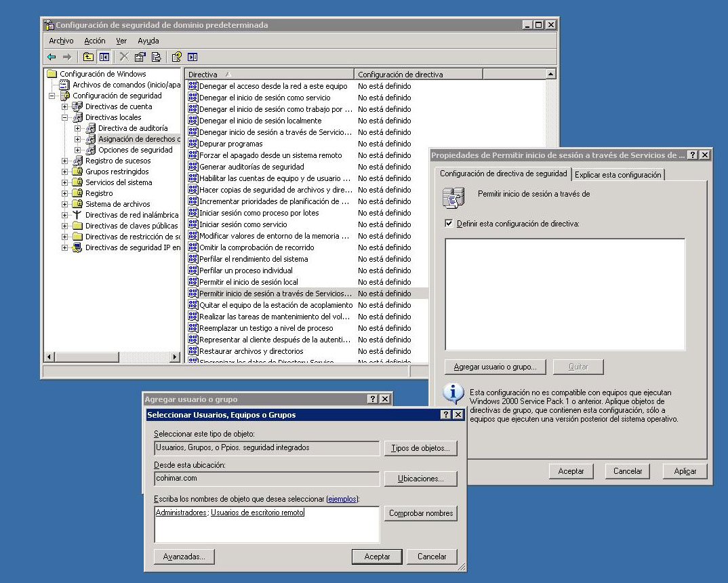Click the last toolbar icon after Help
The width and height of the screenshot is (728, 583).
tap(193, 57)
